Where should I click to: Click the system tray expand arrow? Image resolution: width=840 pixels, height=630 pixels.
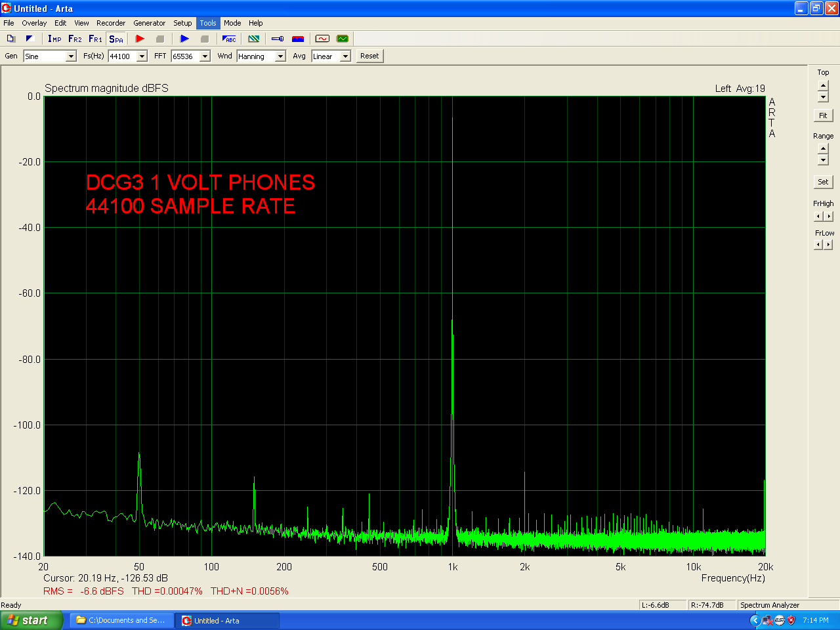pyautogui.click(x=755, y=620)
